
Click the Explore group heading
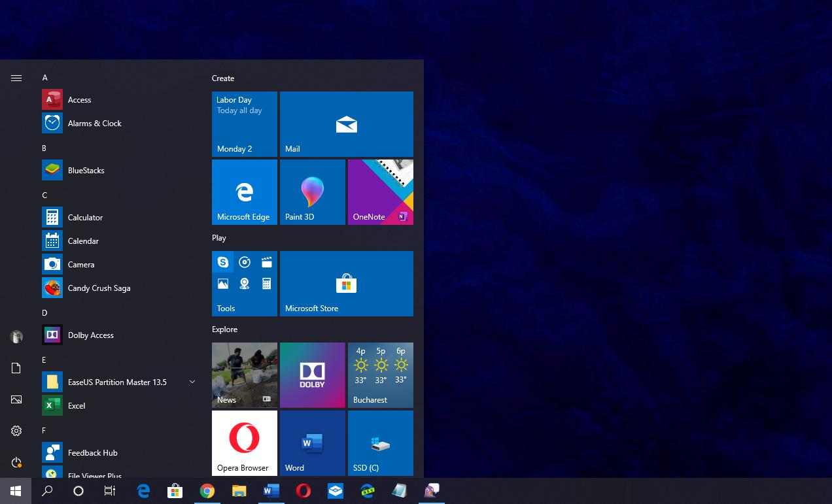[224, 329]
